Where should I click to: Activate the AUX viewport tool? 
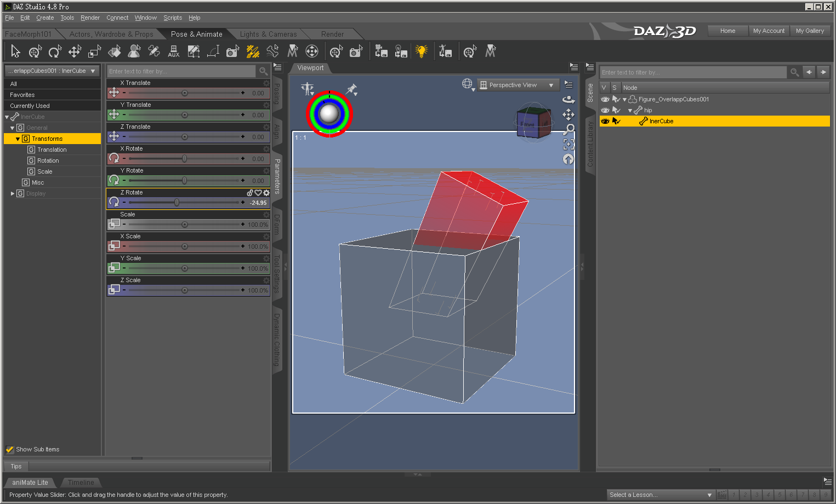coord(174,51)
